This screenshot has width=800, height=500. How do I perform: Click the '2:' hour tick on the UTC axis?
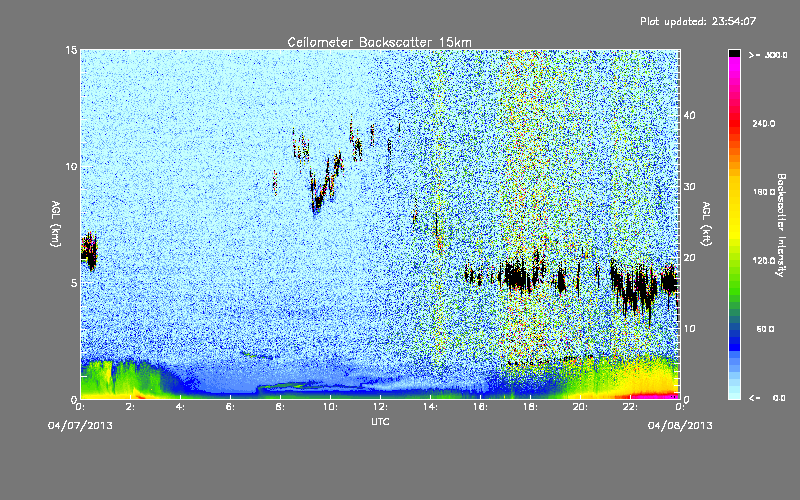click(x=131, y=407)
